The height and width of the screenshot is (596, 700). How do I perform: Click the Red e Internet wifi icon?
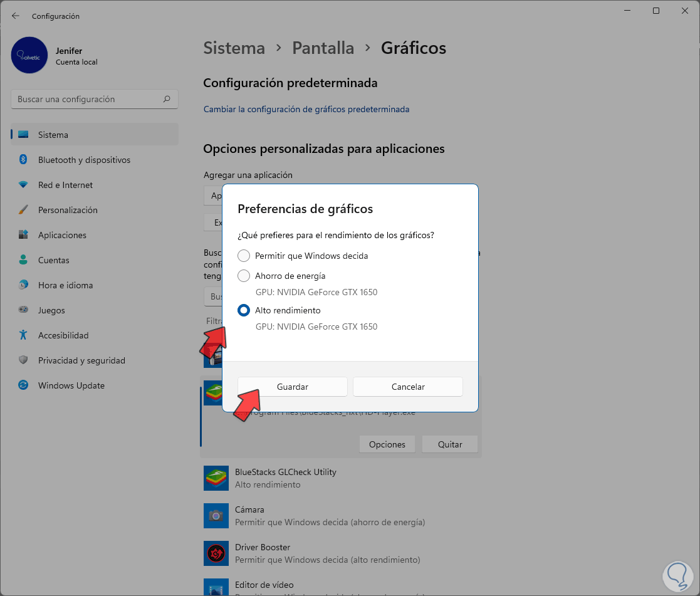tap(23, 185)
